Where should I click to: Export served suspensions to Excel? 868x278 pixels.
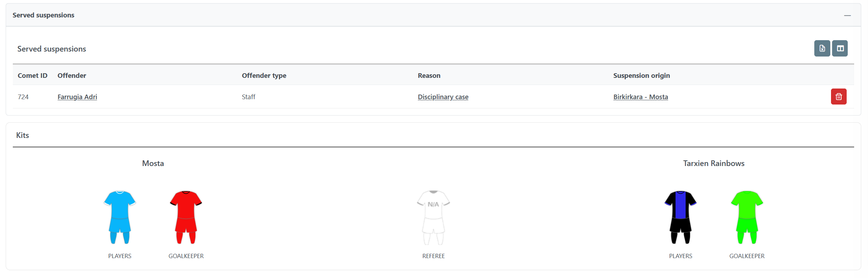(822, 48)
